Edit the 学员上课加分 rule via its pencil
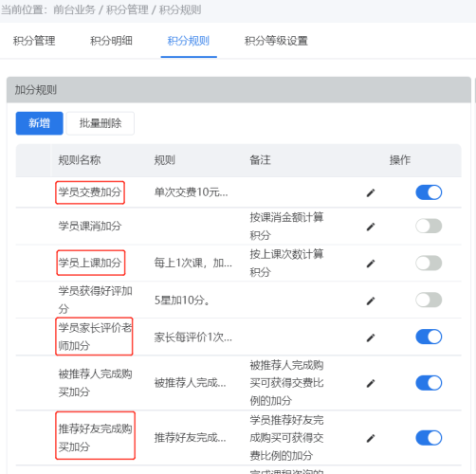Image resolution: width=476 pixels, height=474 pixels. point(371,264)
